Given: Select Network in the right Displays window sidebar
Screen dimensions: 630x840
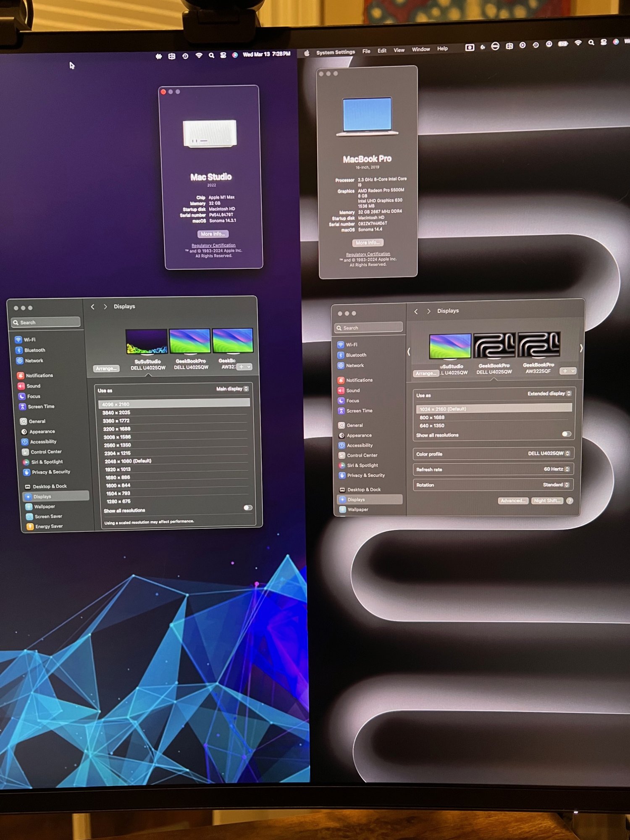Looking at the screenshot, I should pyautogui.click(x=351, y=366).
